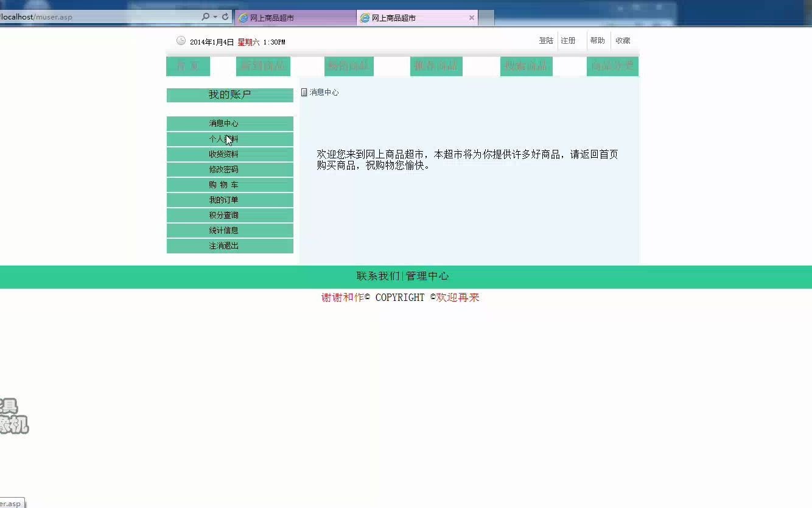Open 积分查询 in the account sidebar
The width and height of the screenshot is (812, 508).
230,215
